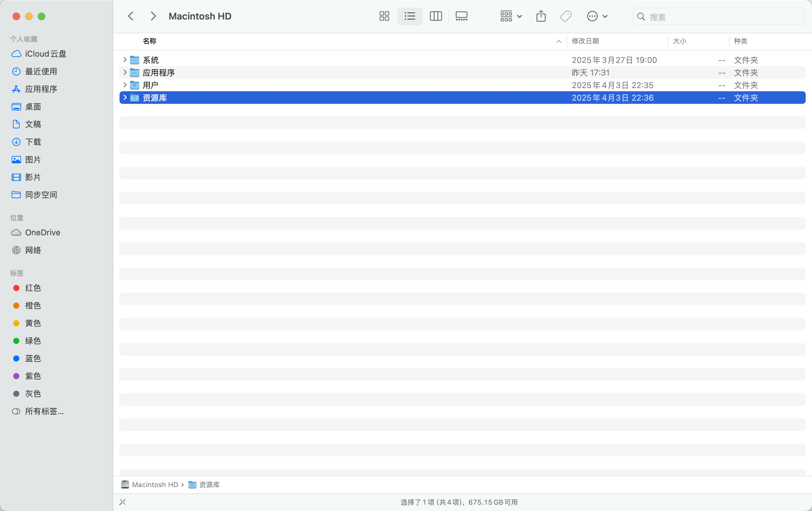The width and height of the screenshot is (812, 511).
Task: Click the icon at status bar left
Action: [x=122, y=502]
